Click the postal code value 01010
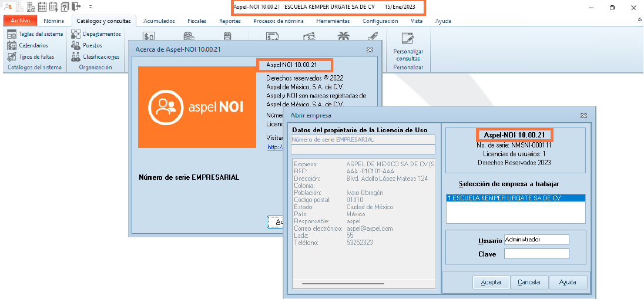This screenshot has width=644, height=299. click(355, 200)
